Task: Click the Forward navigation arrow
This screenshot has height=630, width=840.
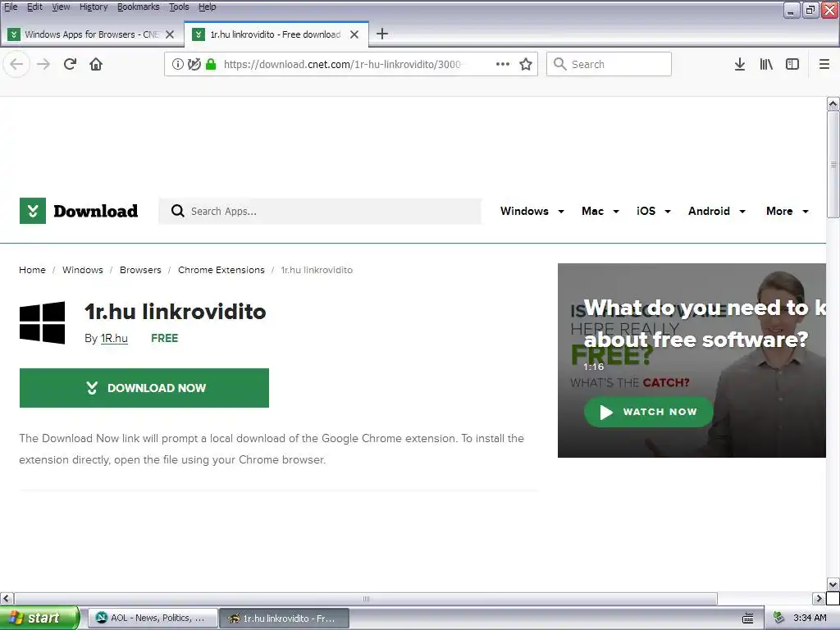Action: tap(43, 64)
